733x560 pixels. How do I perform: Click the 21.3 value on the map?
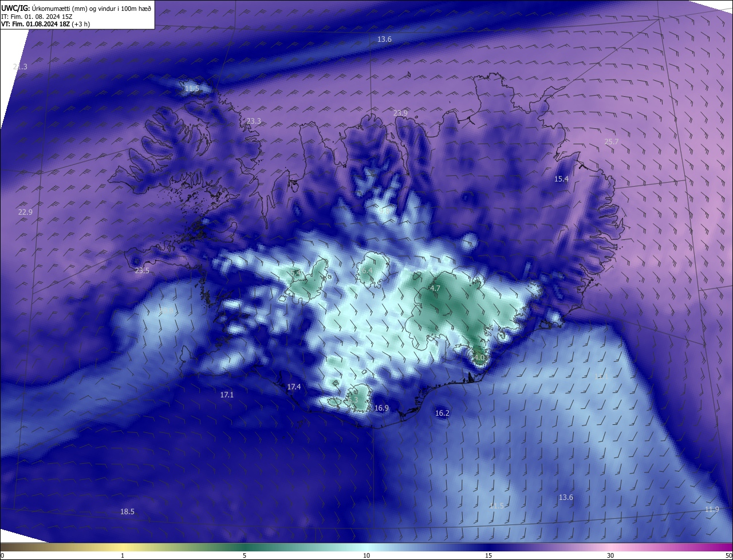pos(20,67)
